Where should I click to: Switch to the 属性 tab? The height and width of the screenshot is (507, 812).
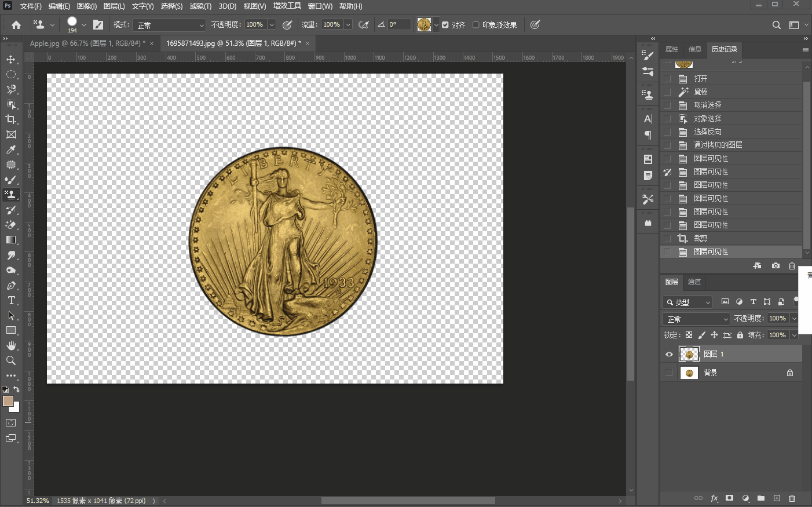click(x=672, y=49)
